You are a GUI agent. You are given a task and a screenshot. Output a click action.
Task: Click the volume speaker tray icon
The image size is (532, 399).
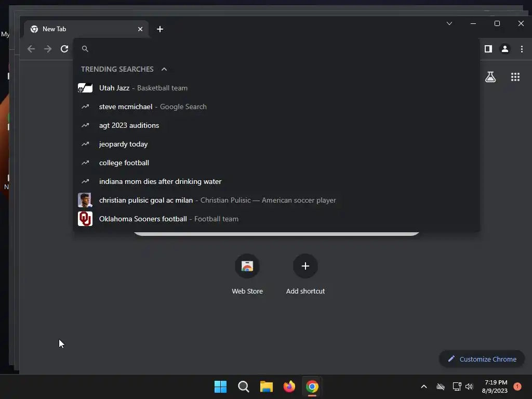[x=469, y=387]
